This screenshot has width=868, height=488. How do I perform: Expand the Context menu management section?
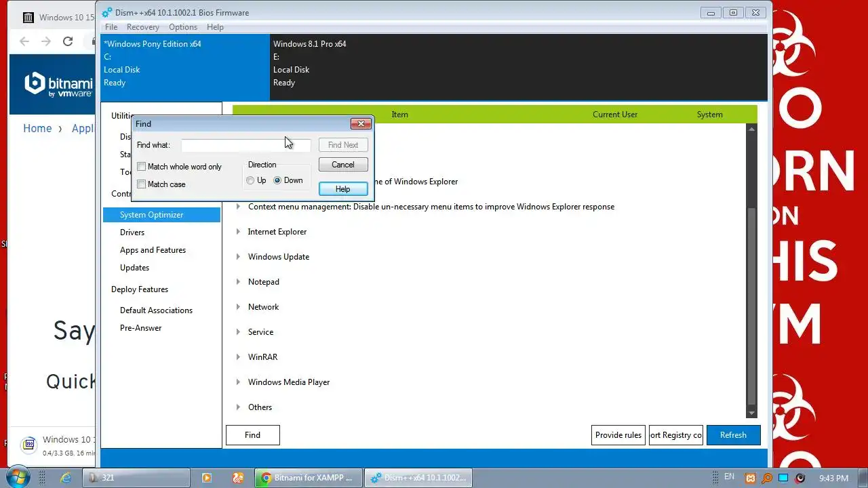238,207
